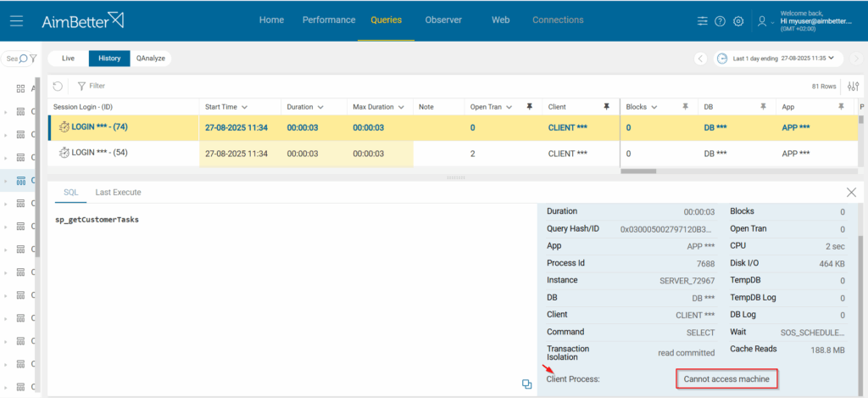Open Open Tran column sort chevron

(509, 107)
